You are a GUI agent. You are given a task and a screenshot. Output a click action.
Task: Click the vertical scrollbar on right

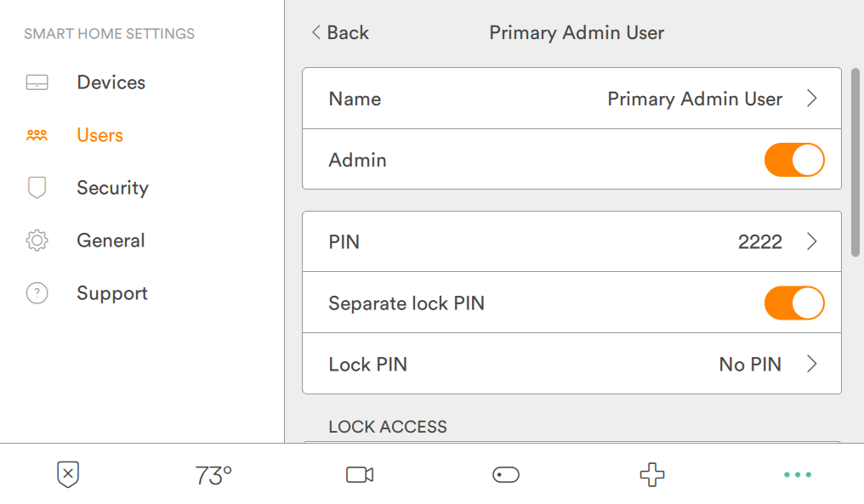coord(855,161)
